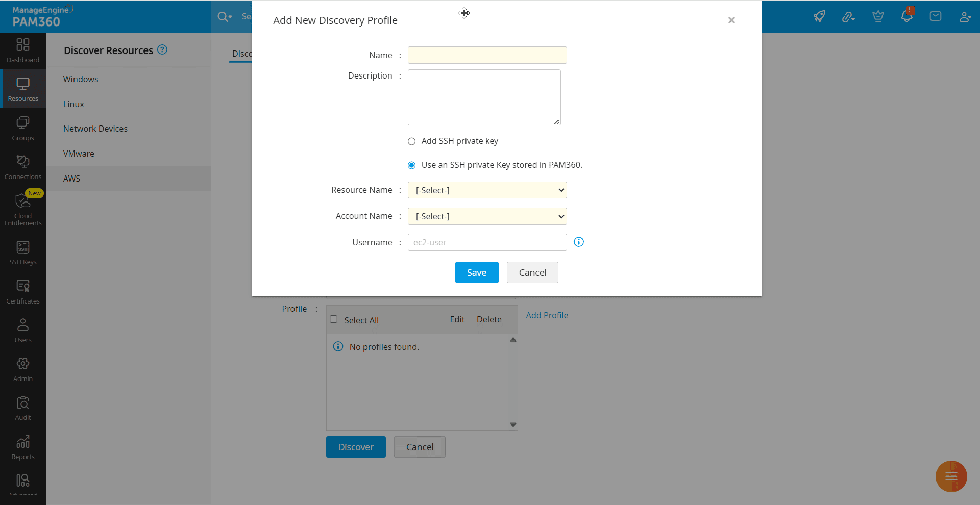This screenshot has width=980, height=505.
Task: Click the Add Profile link
Action: (x=547, y=315)
